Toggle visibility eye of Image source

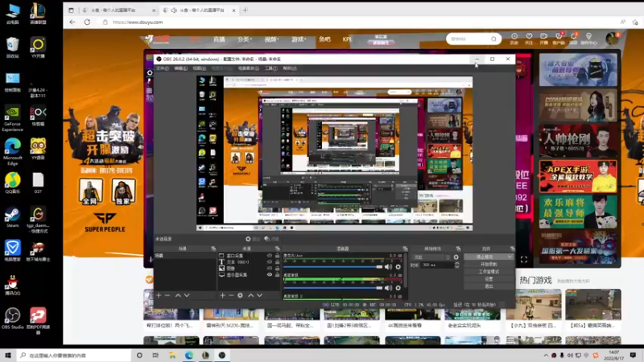pos(270,269)
